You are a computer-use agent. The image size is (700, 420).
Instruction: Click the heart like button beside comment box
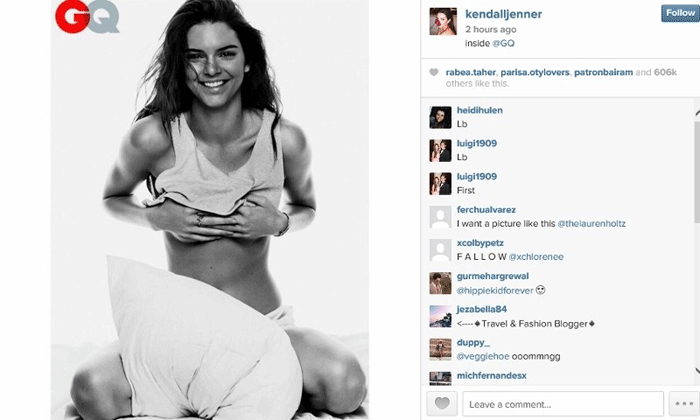coord(442,404)
